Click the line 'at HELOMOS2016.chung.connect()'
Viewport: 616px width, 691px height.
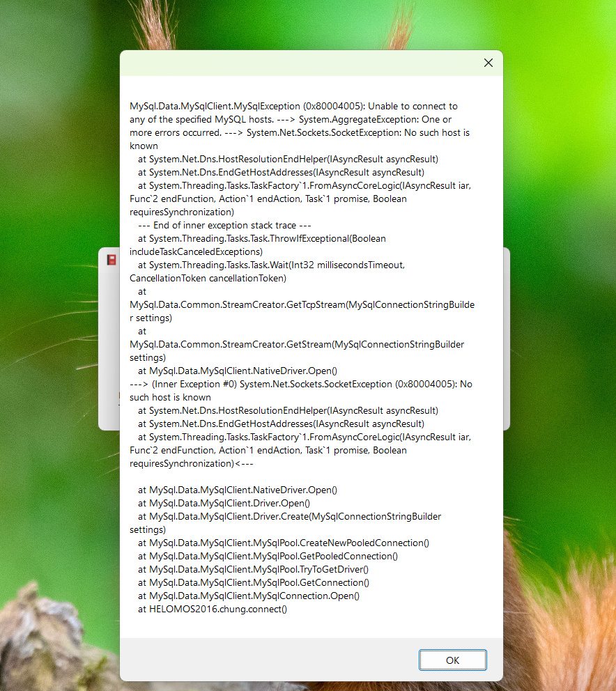(213, 609)
